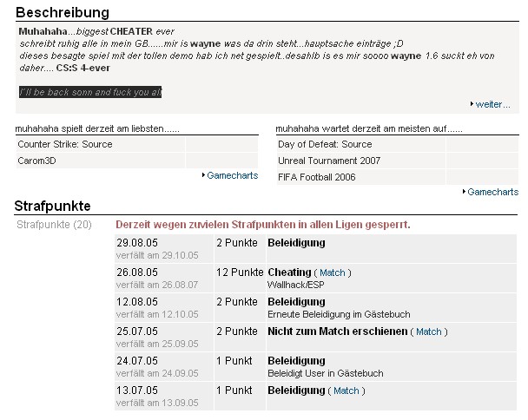
Task: Click the Strafpunkte section heading
Action: coord(65,207)
